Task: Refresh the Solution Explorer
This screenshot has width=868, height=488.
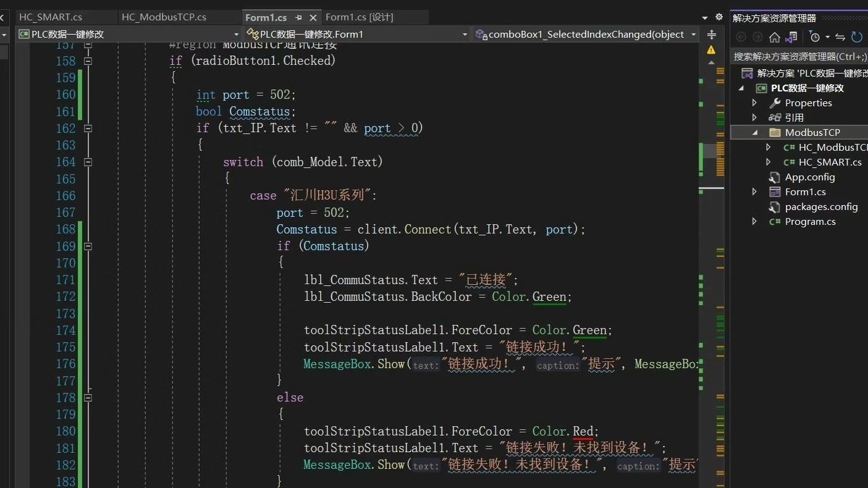Action: point(856,37)
